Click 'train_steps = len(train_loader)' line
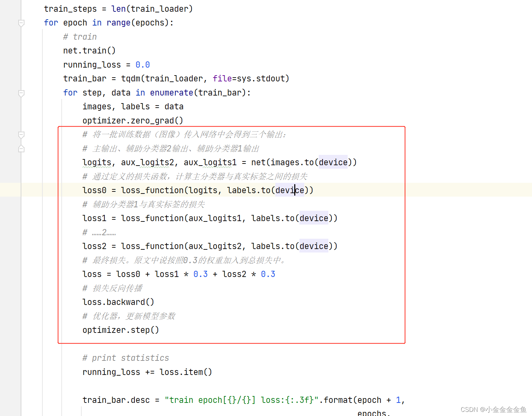 118,9
